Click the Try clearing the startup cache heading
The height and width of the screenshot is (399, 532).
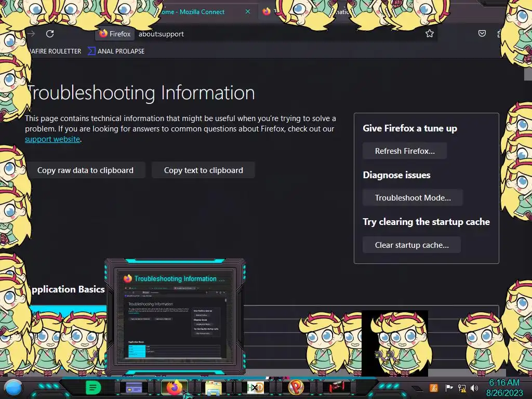[x=426, y=222]
